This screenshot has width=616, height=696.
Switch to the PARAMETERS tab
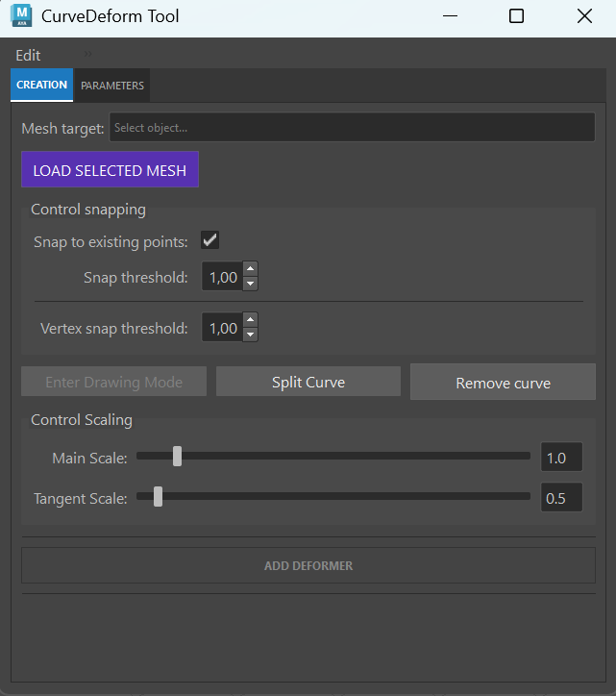coord(112,86)
